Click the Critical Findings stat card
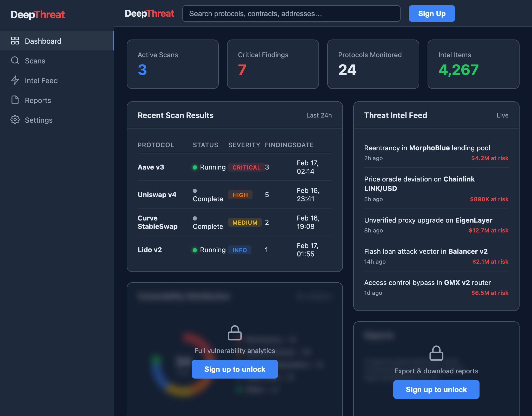The height and width of the screenshot is (416, 532). click(x=273, y=64)
